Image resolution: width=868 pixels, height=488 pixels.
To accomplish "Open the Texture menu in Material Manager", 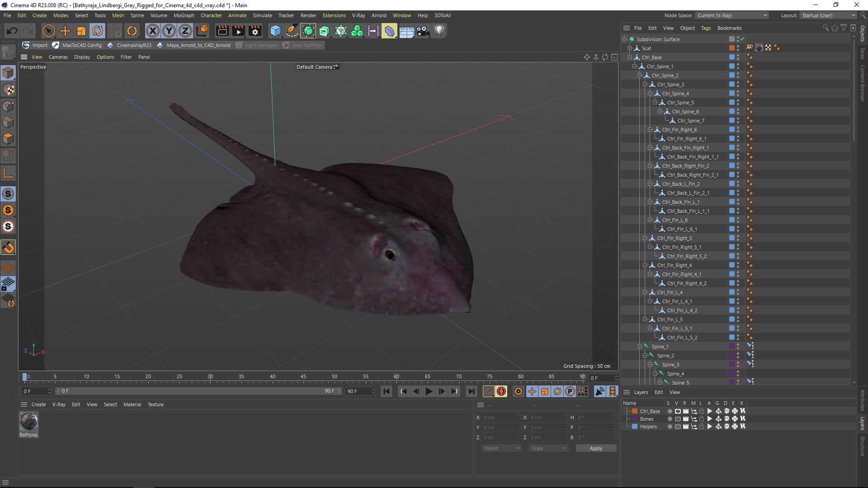I will (156, 404).
